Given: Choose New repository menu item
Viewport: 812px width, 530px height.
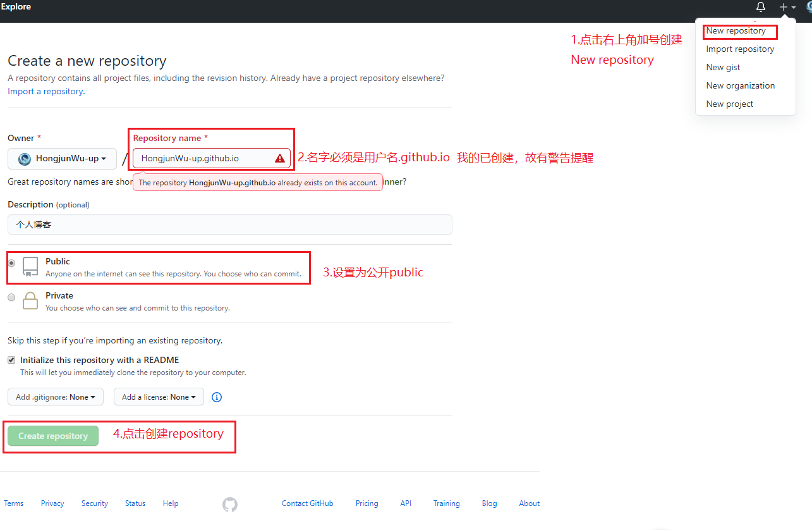Looking at the screenshot, I should point(736,30).
